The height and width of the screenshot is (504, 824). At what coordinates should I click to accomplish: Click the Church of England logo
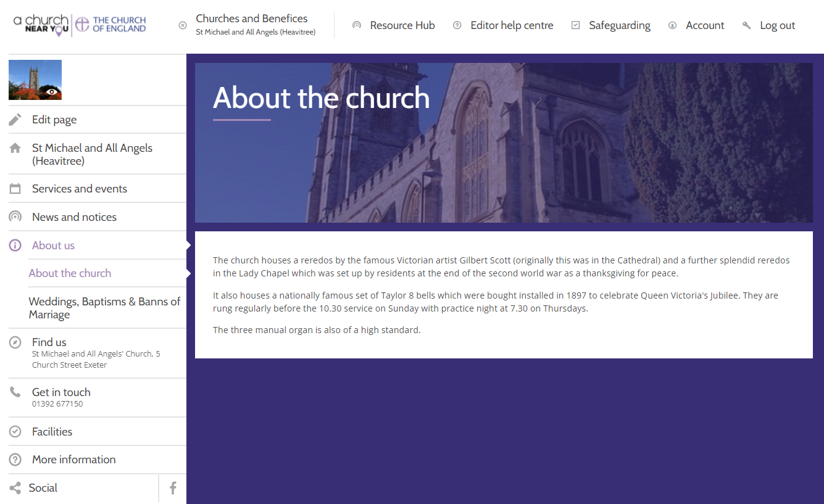[x=110, y=25]
